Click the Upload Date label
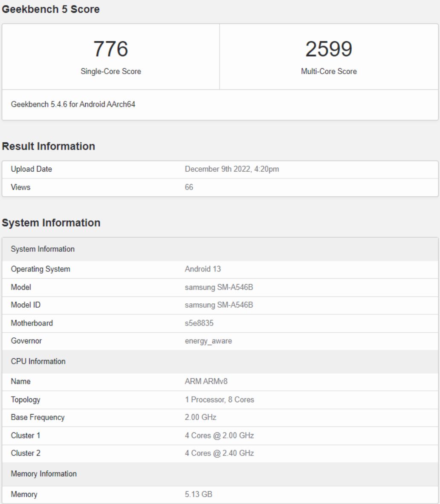Screen dimensions: 440x504 tap(31, 169)
